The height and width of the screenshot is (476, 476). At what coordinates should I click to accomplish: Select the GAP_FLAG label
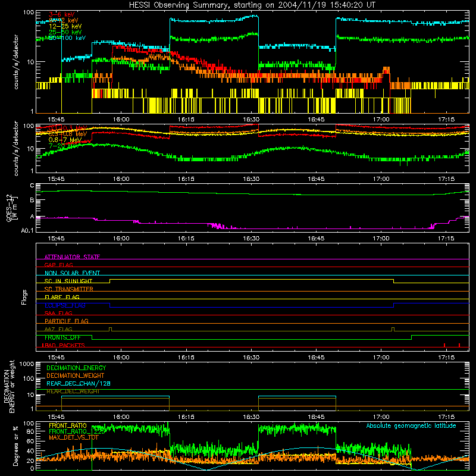(x=58, y=265)
